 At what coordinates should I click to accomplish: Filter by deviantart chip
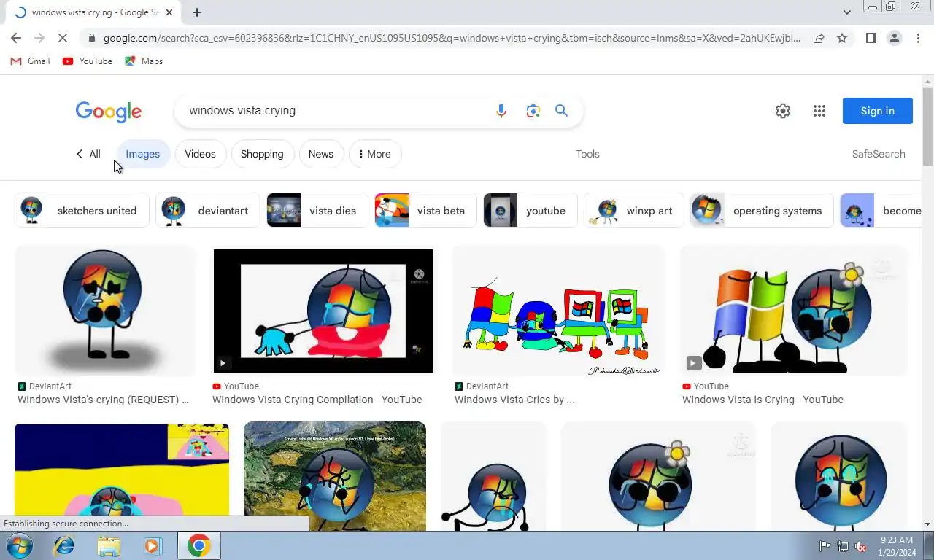(208, 211)
